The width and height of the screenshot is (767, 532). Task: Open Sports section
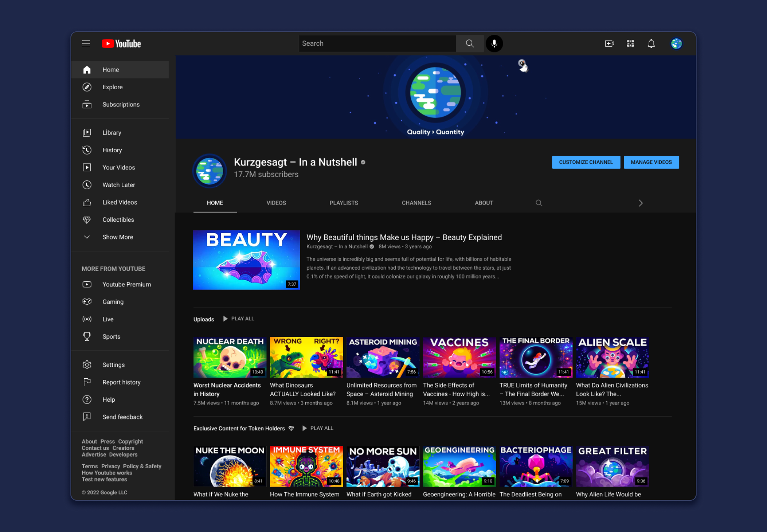pyautogui.click(x=120, y=336)
